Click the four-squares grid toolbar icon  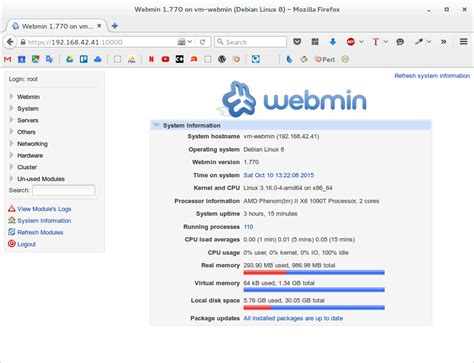[x=315, y=42]
